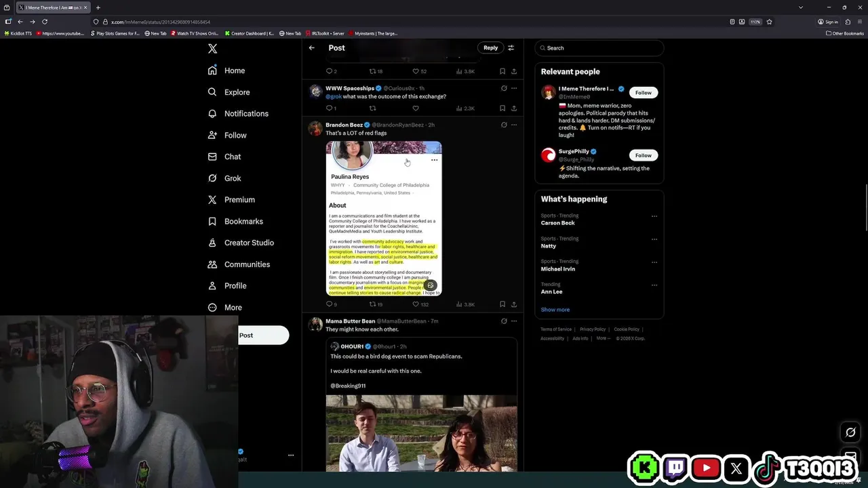Open options for Ann Lee trend

pos(654,285)
